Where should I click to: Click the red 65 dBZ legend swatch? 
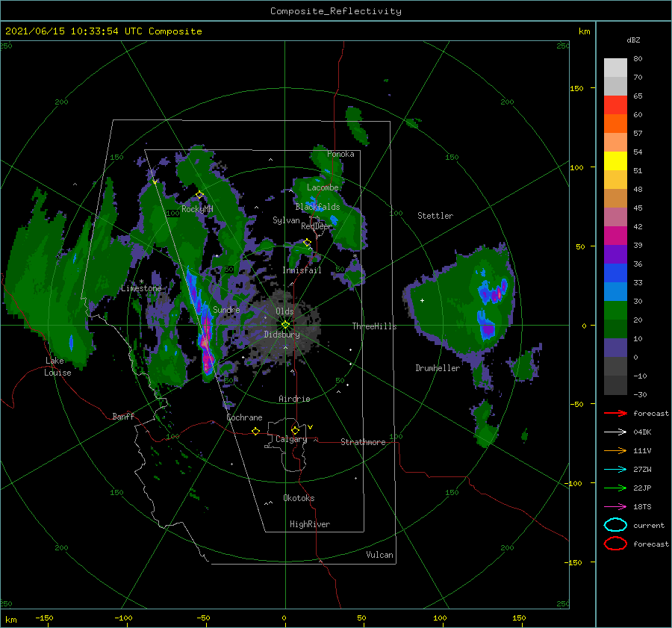pos(615,105)
